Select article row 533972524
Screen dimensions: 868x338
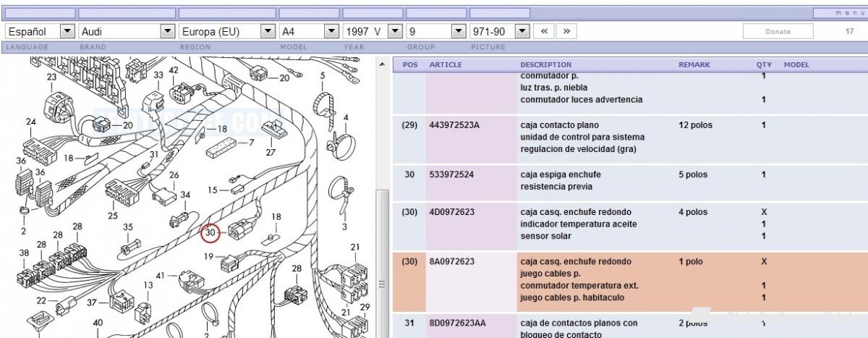point(629,180)
